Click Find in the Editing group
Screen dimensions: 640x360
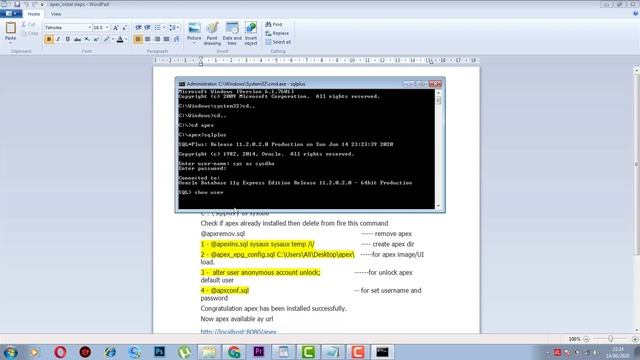pyautogui.click(x=274, y=24)
